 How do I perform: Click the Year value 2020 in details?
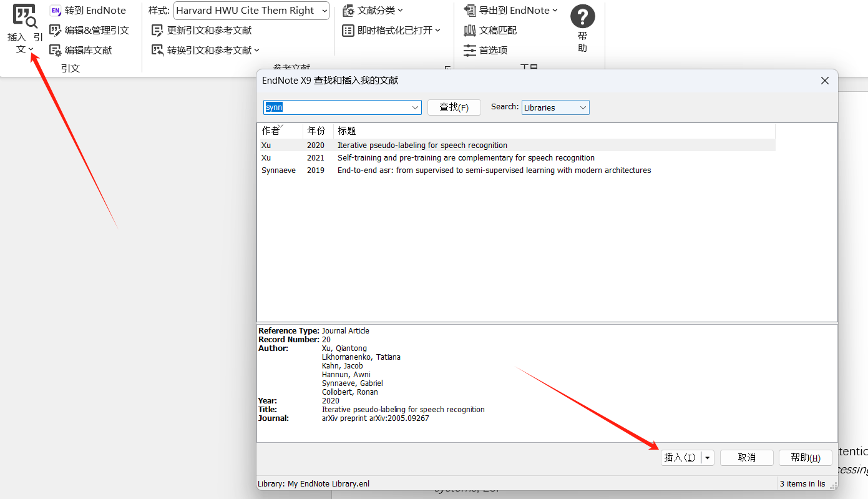331,401
